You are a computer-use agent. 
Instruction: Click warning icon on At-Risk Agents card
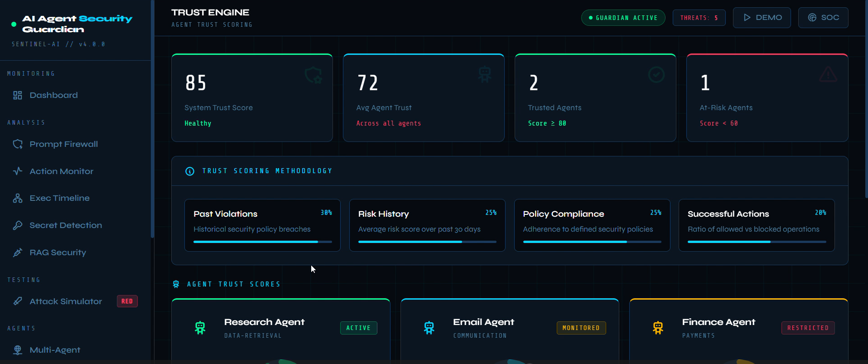click(828, 74)
